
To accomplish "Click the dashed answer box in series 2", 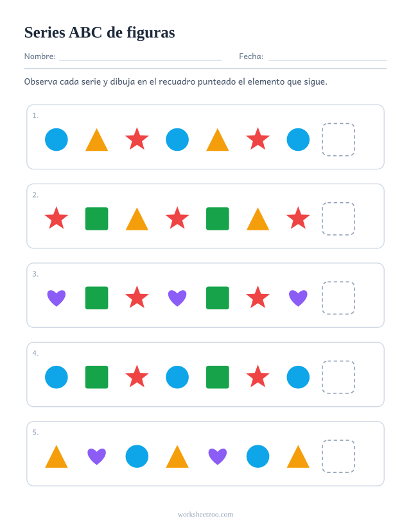I will (x=338, y=219).
